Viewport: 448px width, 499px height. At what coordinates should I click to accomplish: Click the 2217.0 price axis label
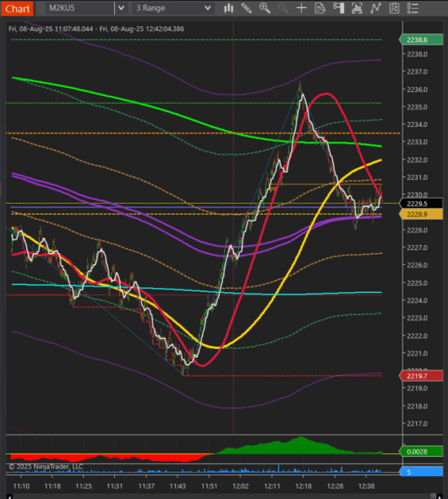pos(417,424)
